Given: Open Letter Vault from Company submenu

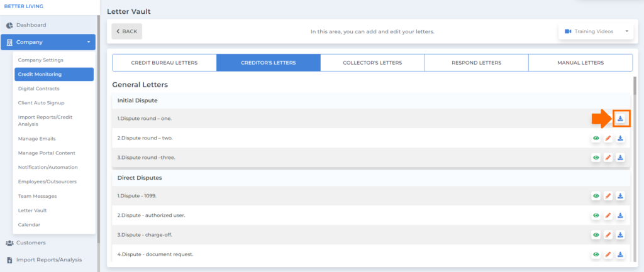Looking at the screenshot, I should pyautogui.click(x=33, y=210).
